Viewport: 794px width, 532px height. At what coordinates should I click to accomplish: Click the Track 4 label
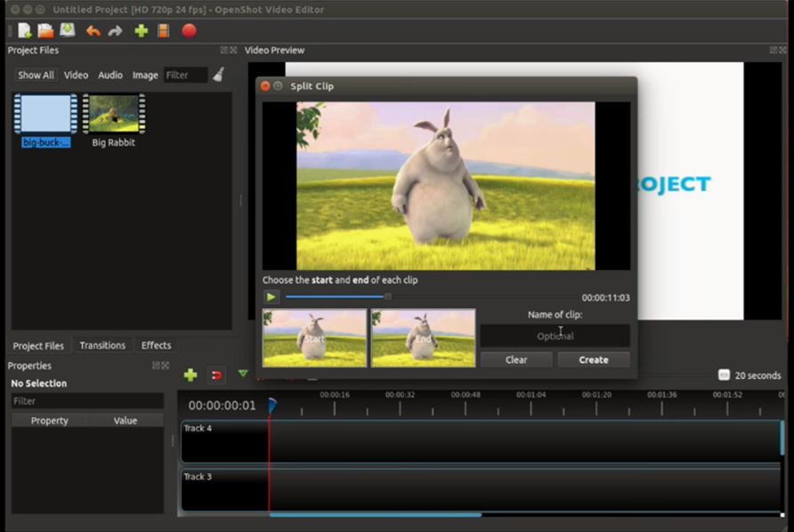pos(198,428)
